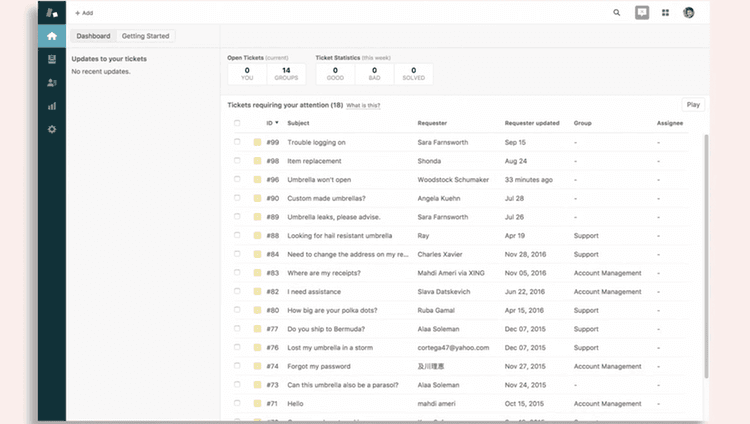
Task: Open the Home dashboard icon in sidebar
Action: [51, 36]
